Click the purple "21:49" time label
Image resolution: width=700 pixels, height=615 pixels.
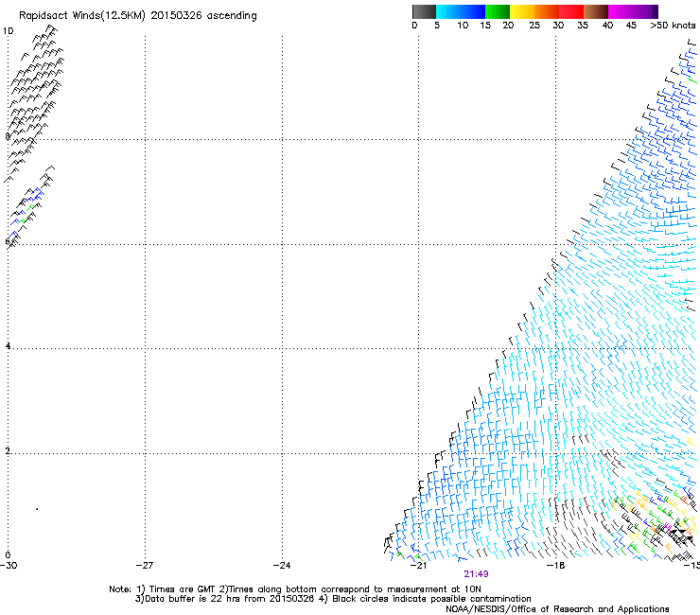[476, 574]
